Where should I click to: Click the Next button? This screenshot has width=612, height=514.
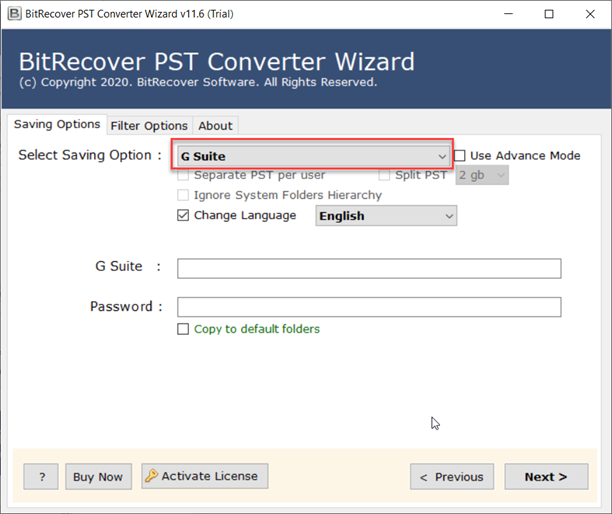(x=546, y=477)
